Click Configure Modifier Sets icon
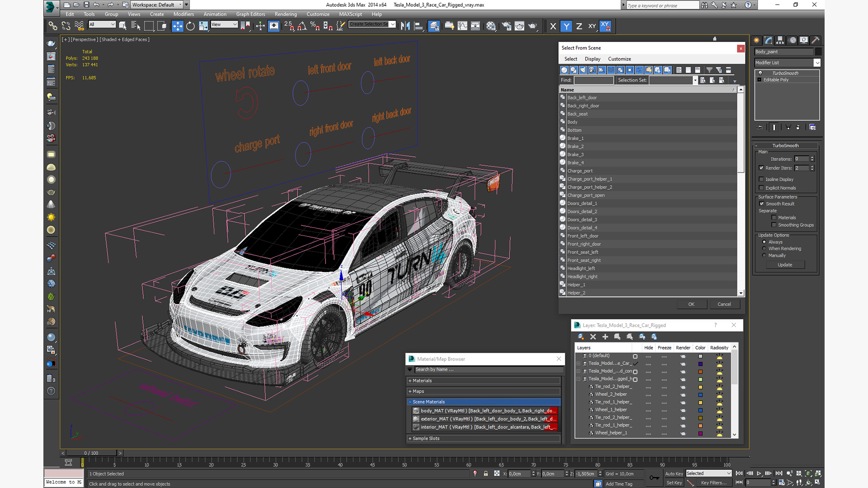This screenshot has width=868, height=488. click(812, 127)
